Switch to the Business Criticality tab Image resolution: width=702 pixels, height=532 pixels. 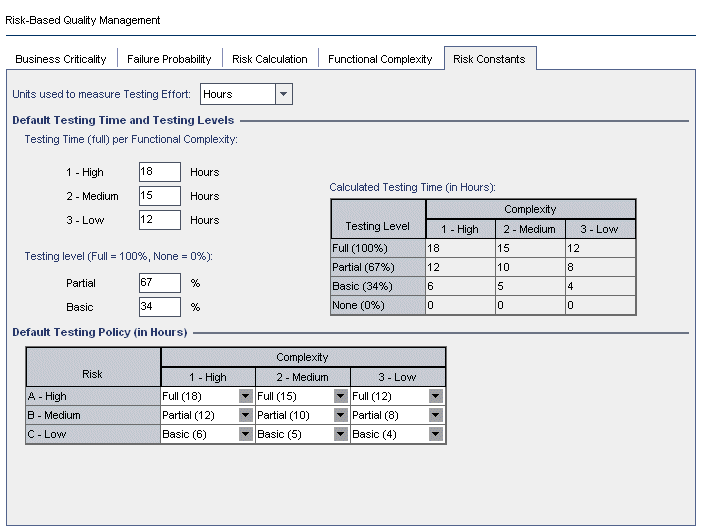pyautogui.click(x=61, y=59)
